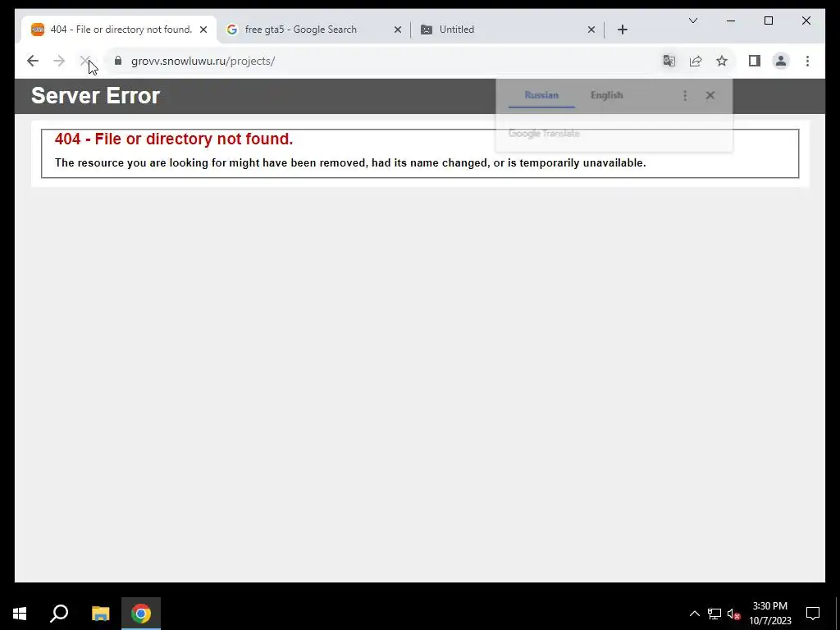Open the Chrome profile avatar menu
This screenshot has width=840, height=630.
point(781,61)
